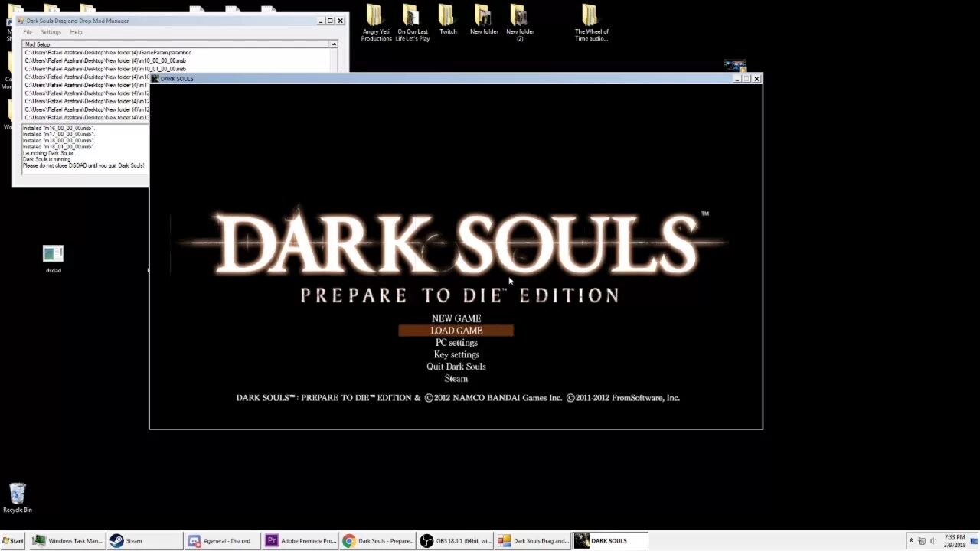Screen dimensions: 980x551
Task: Open Settings menu in Mod Manager
Action: [51, 32]
